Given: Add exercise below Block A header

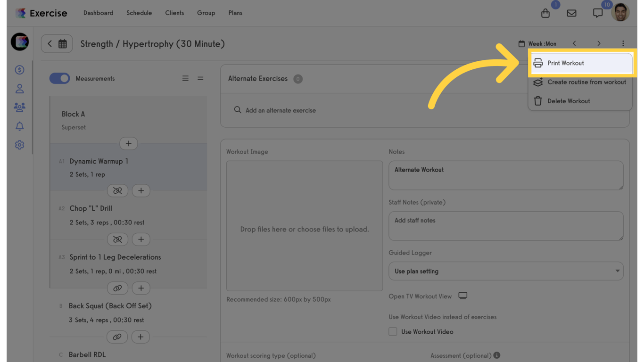Looking at the screenshot, I should point(128,143).
